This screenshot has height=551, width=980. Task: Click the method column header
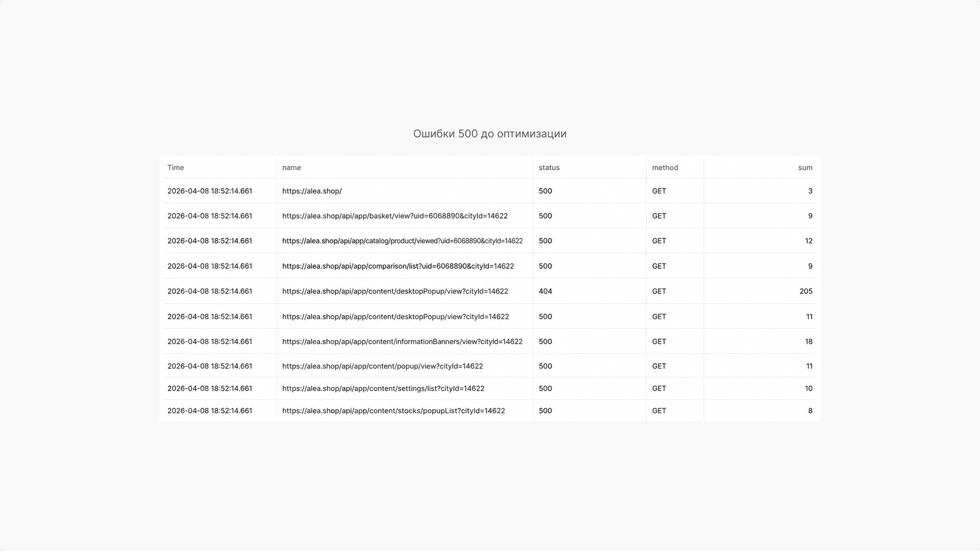pos(665,168)
